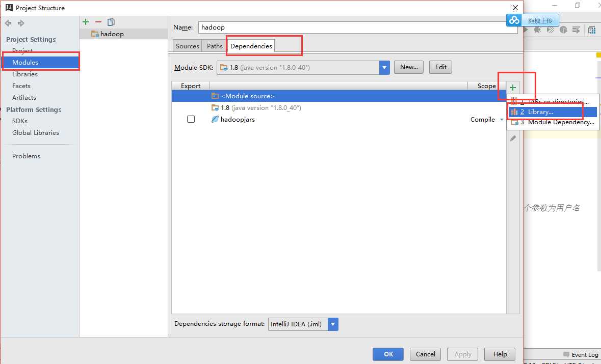Click the Event Log icon in status bar
The width and height of the screenshot is (601, 364).
click(x=566, y=354)
